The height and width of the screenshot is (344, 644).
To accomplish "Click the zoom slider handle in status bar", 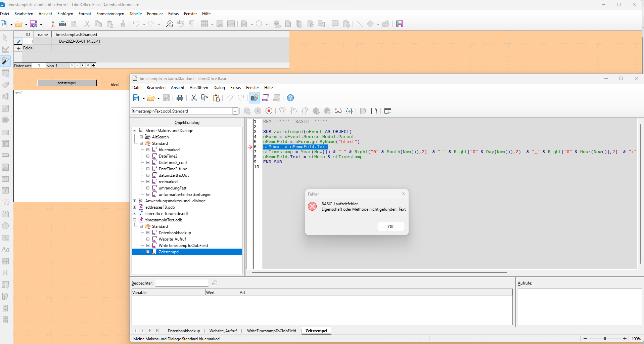I will pyautogui.click(x=605, y=339).
